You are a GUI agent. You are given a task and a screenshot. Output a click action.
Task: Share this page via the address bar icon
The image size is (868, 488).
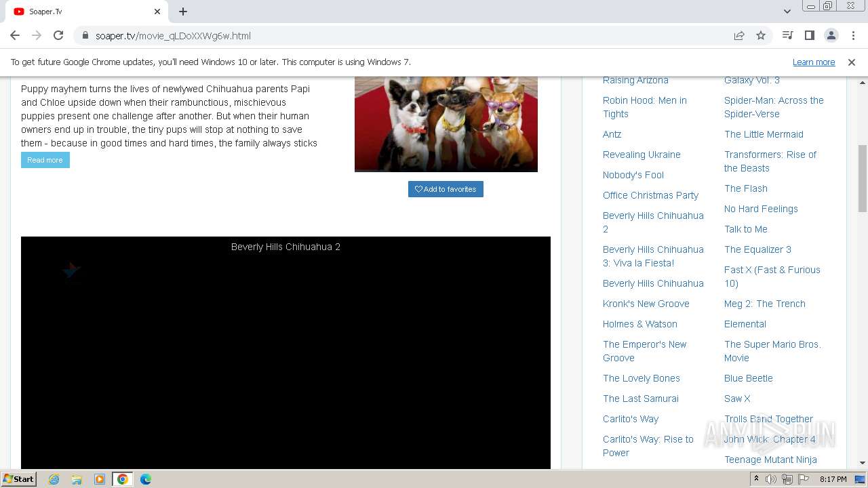pos(739,35)
